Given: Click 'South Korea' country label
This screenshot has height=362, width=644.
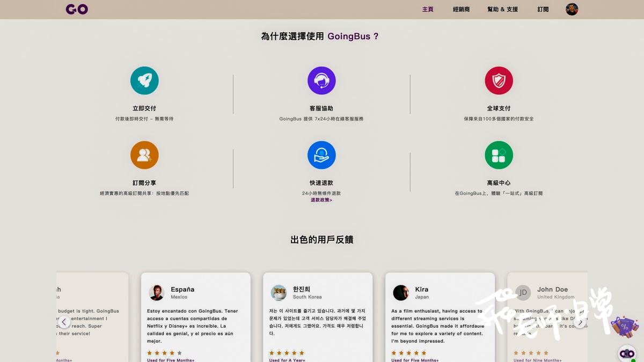Looking at the screenshot, I should [307, 297].
